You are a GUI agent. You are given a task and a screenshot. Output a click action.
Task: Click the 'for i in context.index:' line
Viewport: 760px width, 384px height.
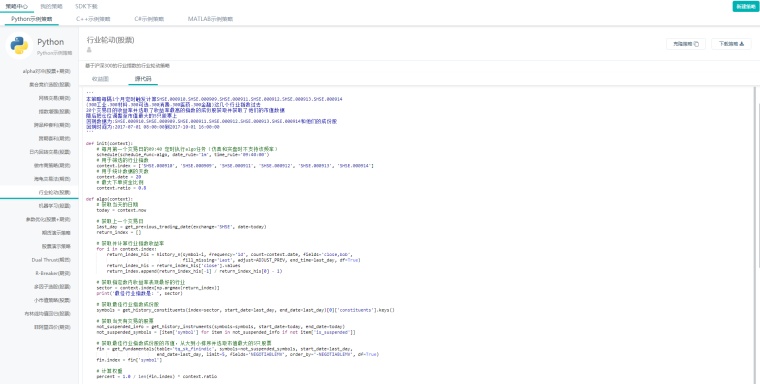(x=126, y=249)
